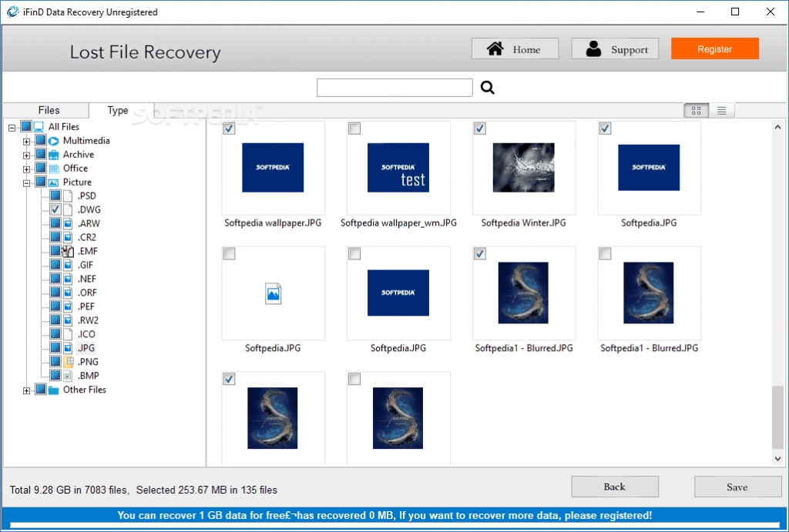Viewport: 789px width, 532px height.
Task: Expand the Multimedia tree node
Action: point(25,140)
